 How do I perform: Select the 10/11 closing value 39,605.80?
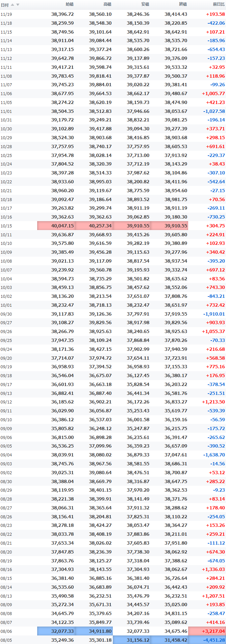coord(176,235)
